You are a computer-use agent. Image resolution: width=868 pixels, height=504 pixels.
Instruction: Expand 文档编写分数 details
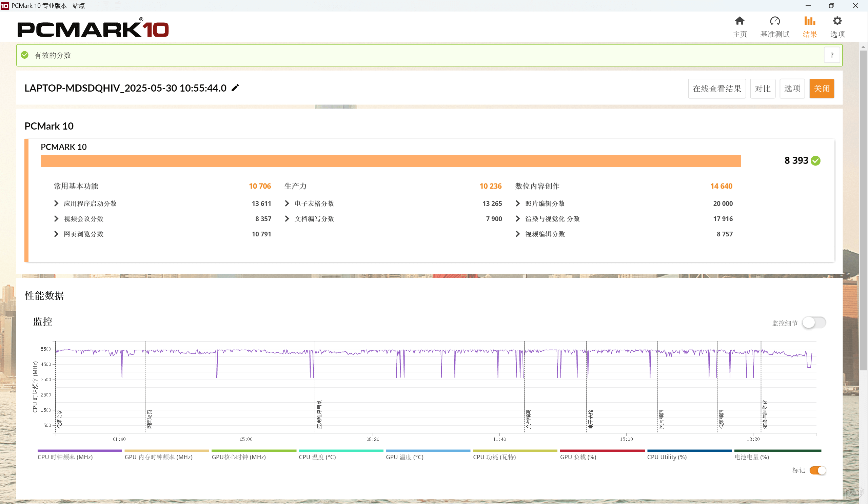click(287, 219)
